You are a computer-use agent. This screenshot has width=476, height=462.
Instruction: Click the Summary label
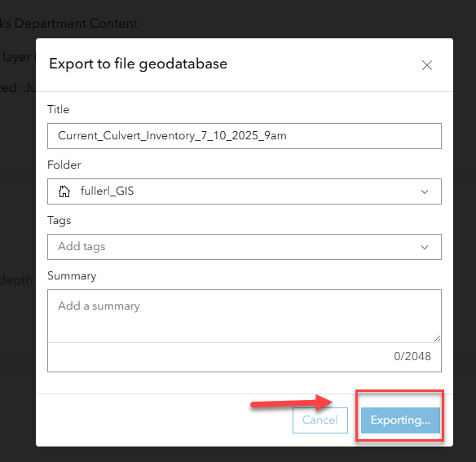tap(72, 275)
